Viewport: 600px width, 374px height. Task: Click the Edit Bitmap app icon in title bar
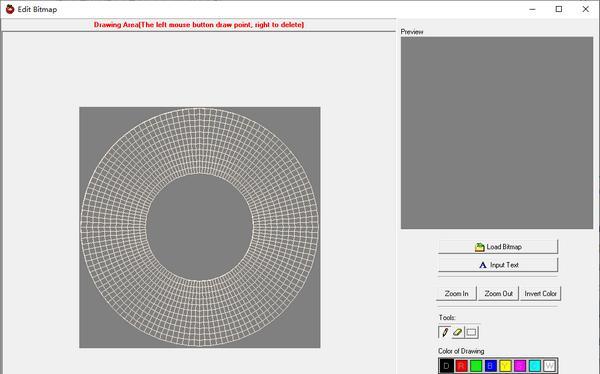10,9
